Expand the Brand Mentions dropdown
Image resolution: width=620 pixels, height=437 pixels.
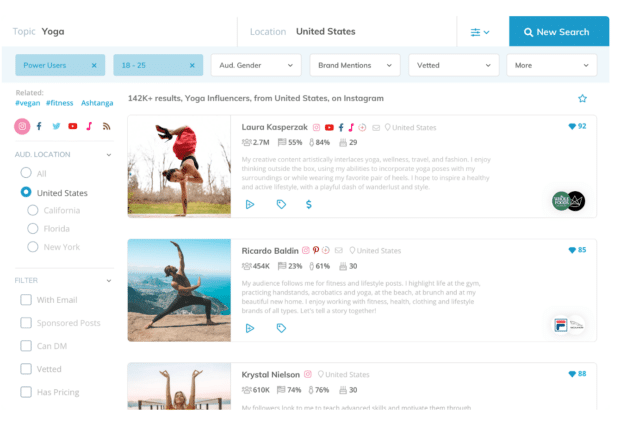pyautogui.click(x=354, y=65)
